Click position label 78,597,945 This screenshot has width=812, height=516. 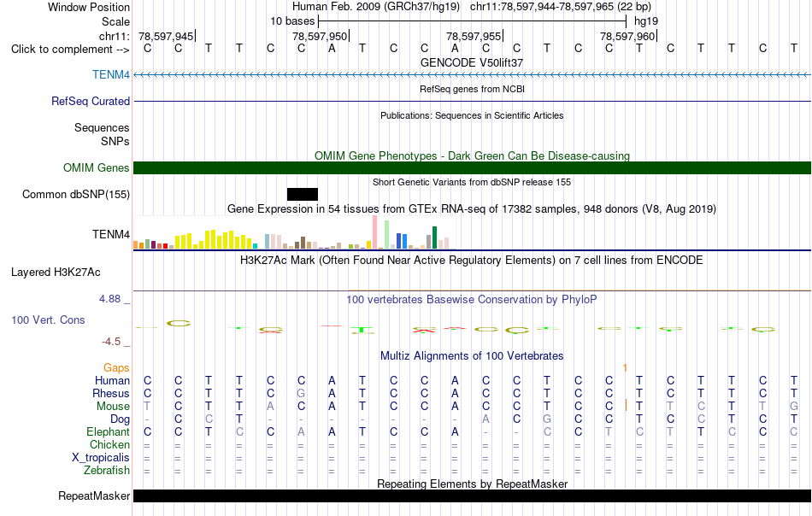[x=166, y=36]
